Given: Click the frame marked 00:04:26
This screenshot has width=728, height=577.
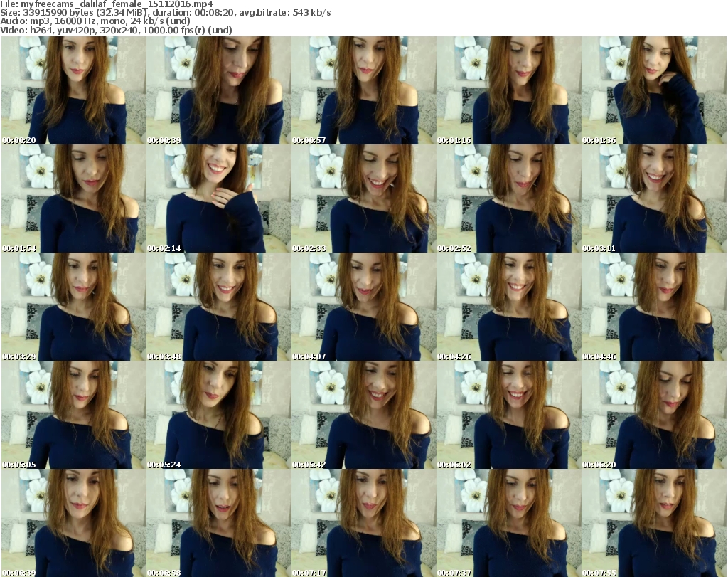Looking at the screenshot, I should pyautogui.click(x=508, y=307).
